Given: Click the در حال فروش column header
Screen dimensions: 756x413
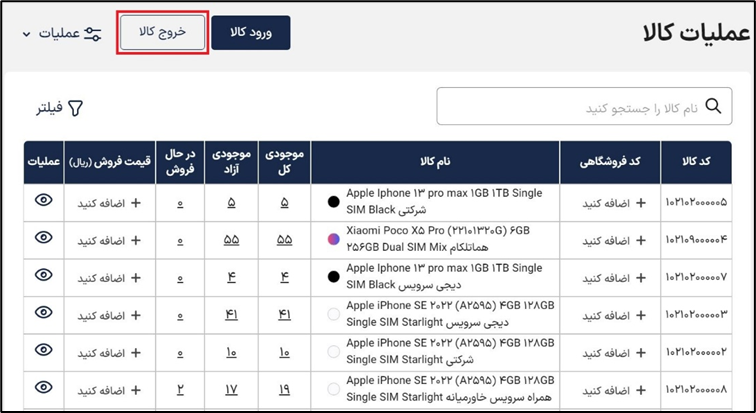Looking at the screenshot, I should point(180,162).
